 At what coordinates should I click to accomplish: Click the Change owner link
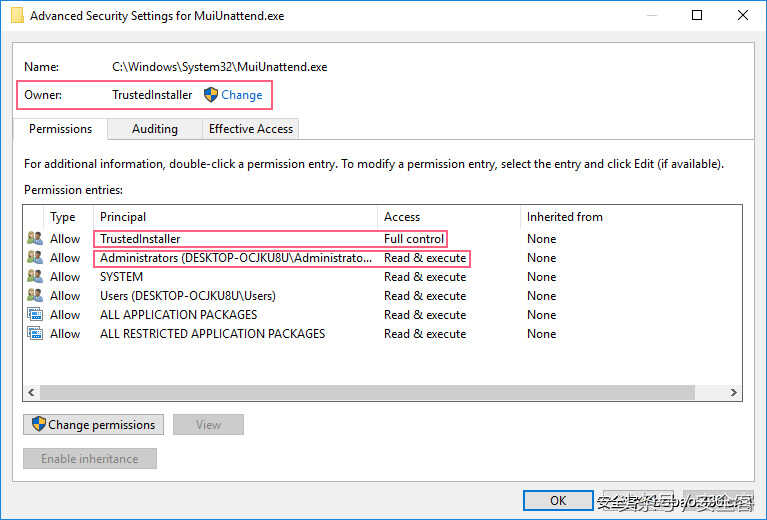point(242,95)
